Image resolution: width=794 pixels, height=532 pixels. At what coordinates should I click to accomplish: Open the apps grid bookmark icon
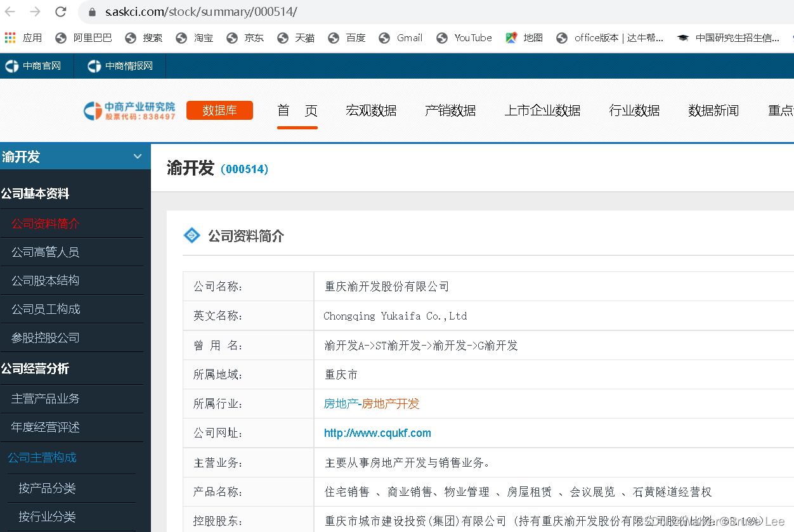coord(10,38)
